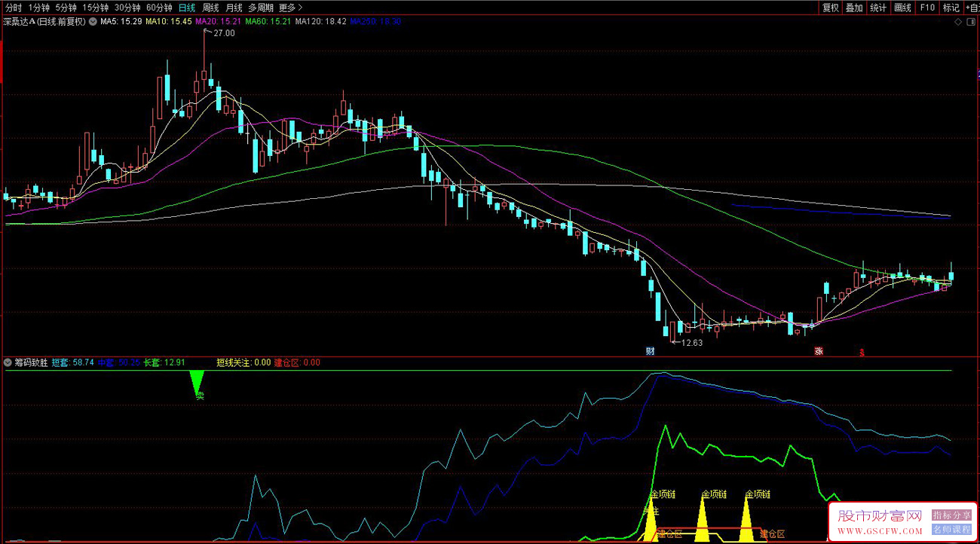
Task: Open F10 company info
Action: pyautogui.click(x=926, y=8)
